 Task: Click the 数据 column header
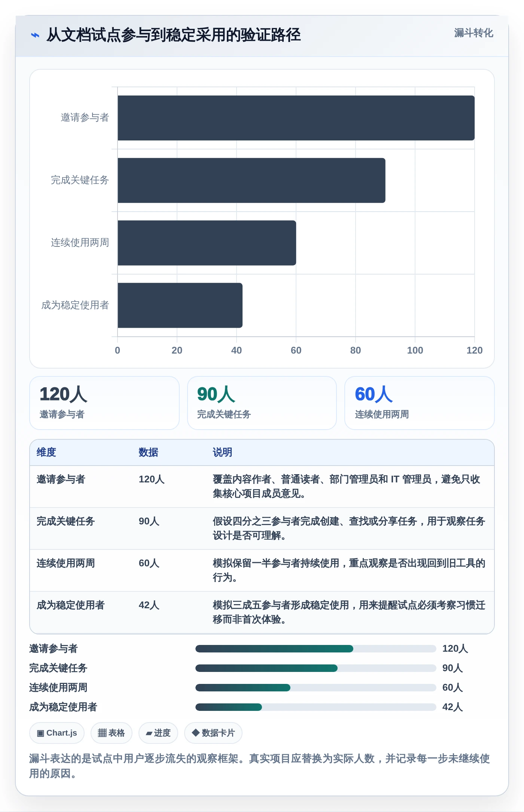click(x=149, y=452)
